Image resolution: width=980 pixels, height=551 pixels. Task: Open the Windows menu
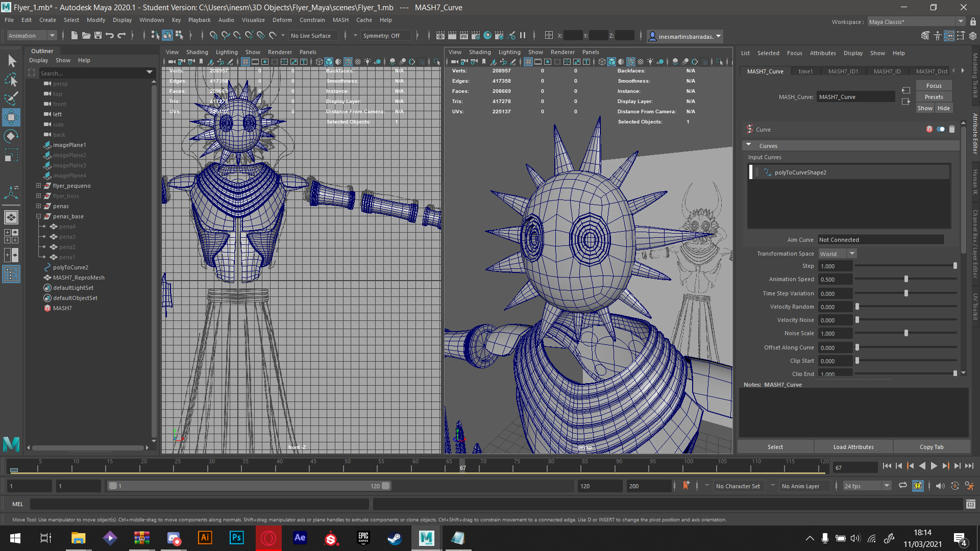coord(152,20)
